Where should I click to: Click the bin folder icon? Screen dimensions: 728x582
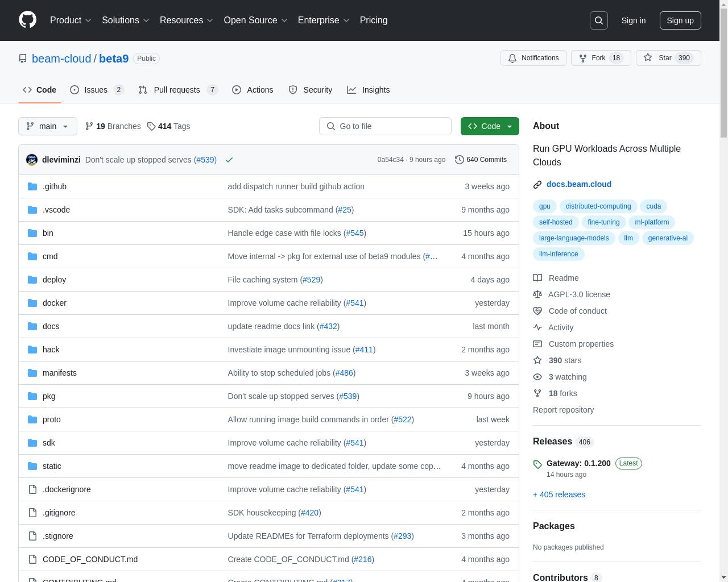tap(32, 233)
